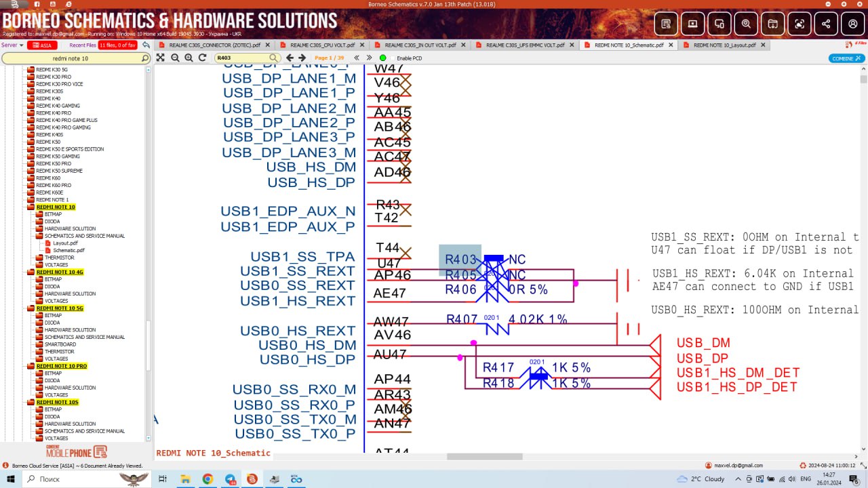Click the back arrow beside Recent Files
The width and height of the screenshot is (868, 488).
[x=145, y=45]
